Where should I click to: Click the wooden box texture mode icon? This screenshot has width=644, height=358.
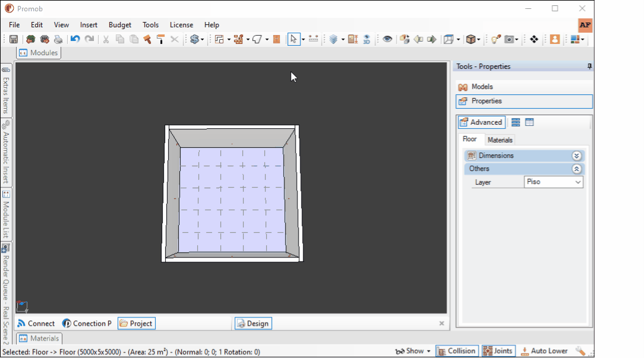pos(471,39)
